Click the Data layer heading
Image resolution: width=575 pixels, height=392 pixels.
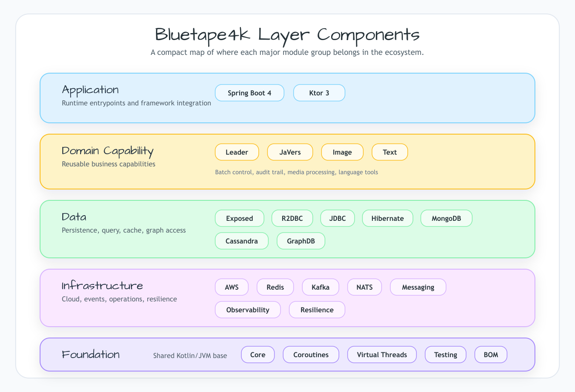coord(74,217)
